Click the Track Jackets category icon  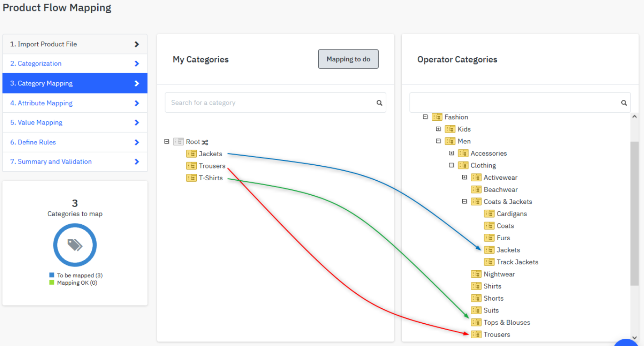tap(489, 262)
